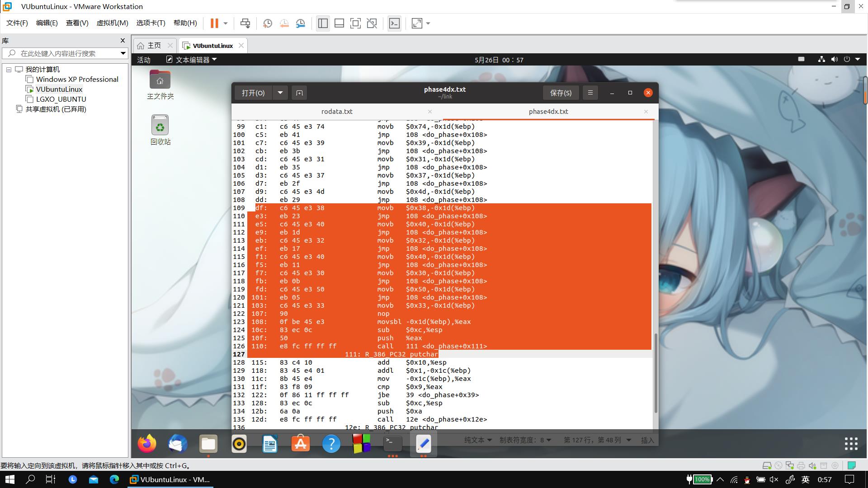
Task: Click the gedit vertical scrollbar
Action: (x=656, y=373)
